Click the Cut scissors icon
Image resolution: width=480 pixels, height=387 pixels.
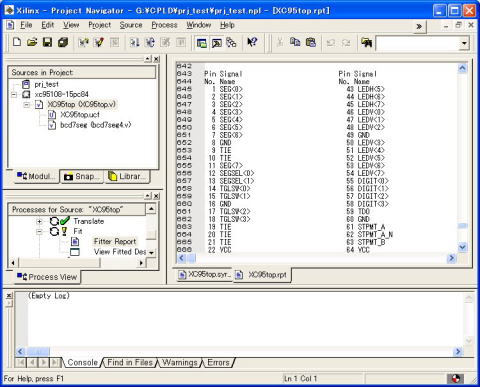click(x=280, y=42)
